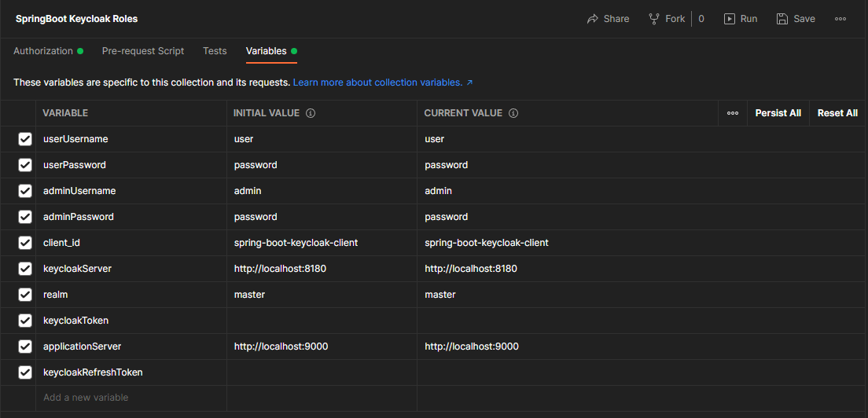The image size is (868, 418).
Task: Click the Save disk icon
Action: click(x=782, y=19)
